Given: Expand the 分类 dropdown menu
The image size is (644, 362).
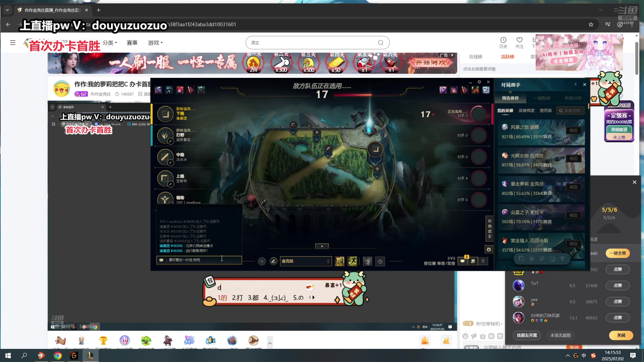Looking at the screenshot, I should (x=110, y=43).
